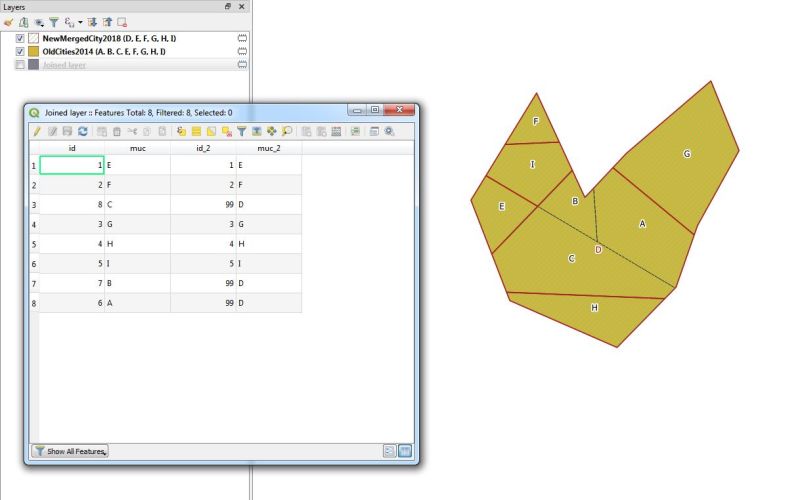
Task: Sort by the id column header
Action: point(72,148)
